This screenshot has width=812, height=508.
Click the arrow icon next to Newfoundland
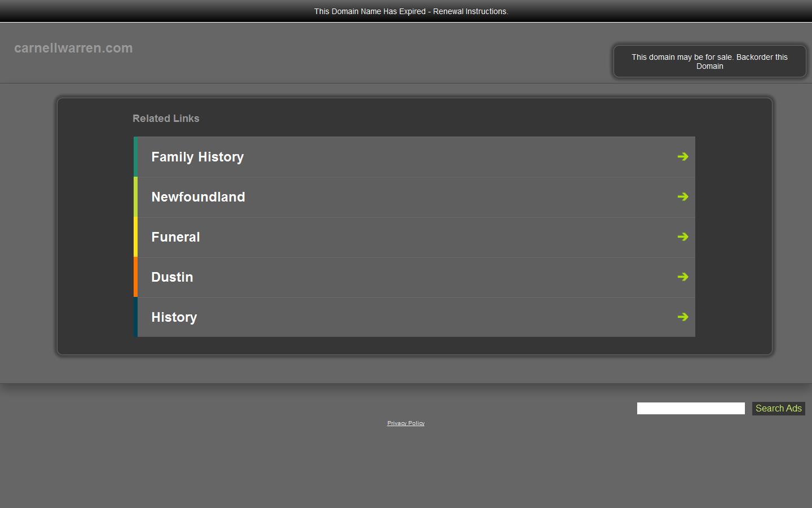click(683, 196)
